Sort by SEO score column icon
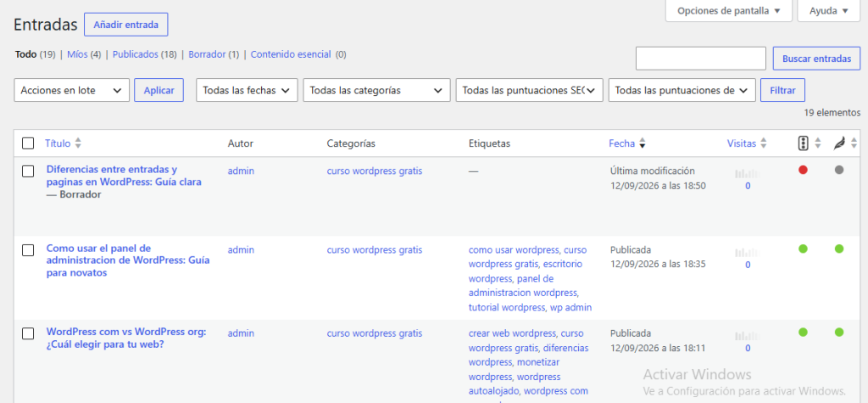Image resolution: width=868 pixels, height=403 pixels. tap(803, 143)
